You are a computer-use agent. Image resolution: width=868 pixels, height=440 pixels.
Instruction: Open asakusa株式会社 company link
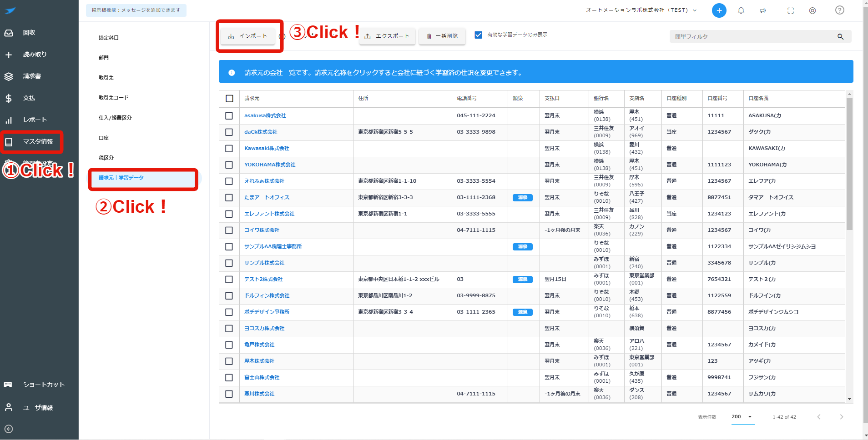pyautogui.click(x=265, y=116)
